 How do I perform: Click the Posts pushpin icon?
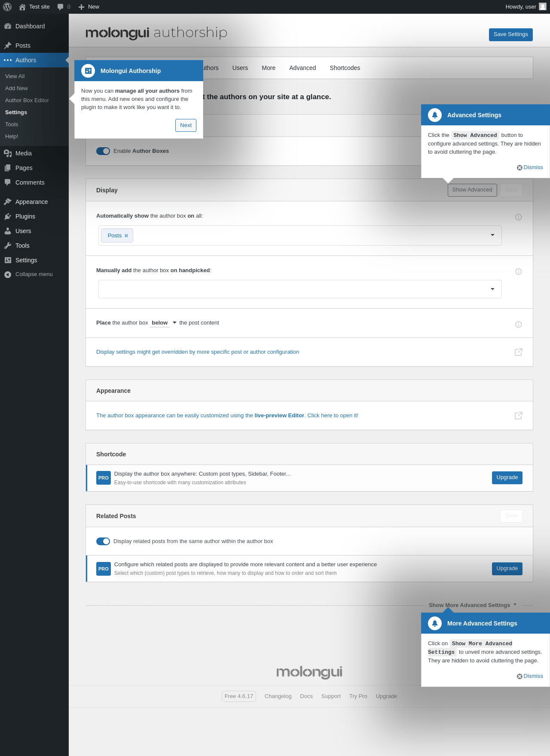[x=8, y=46]
